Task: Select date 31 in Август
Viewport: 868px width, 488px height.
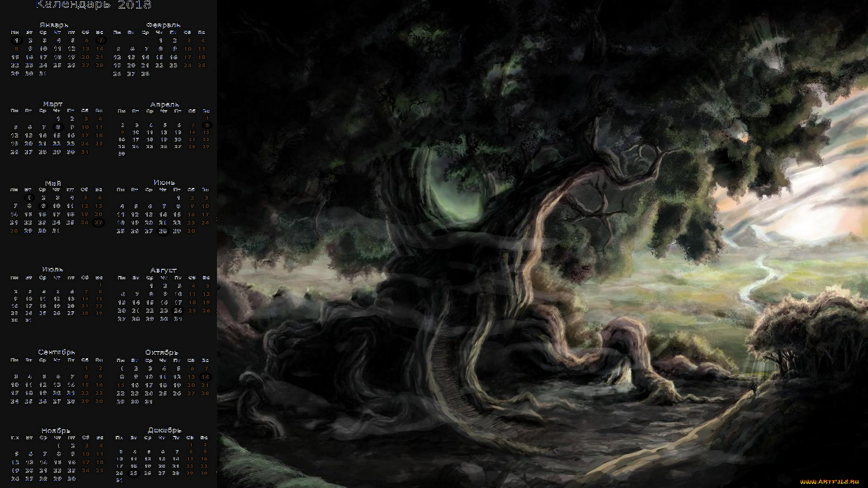Action: [x=178, y=319]
